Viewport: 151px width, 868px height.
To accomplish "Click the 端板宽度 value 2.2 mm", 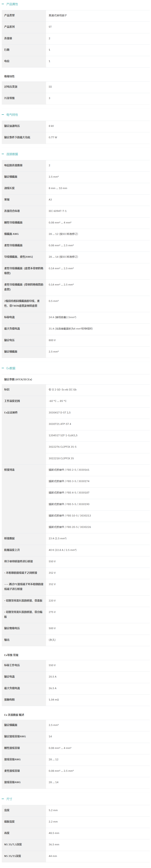I will [x=53, y=822].
